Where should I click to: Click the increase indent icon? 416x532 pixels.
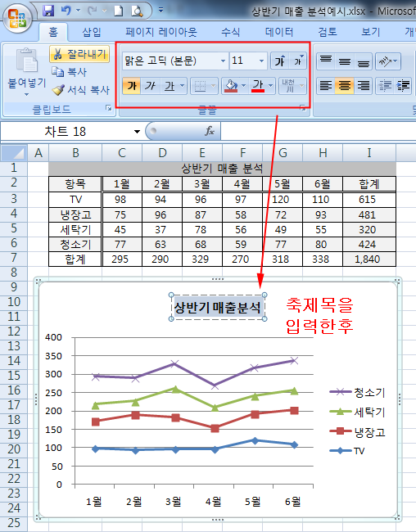tap(404, 86)
